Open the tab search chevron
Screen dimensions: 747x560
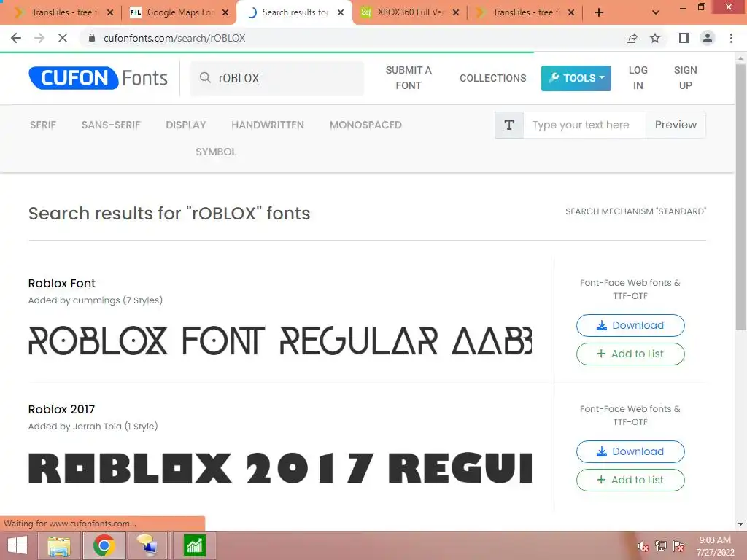tap(656, 12)
